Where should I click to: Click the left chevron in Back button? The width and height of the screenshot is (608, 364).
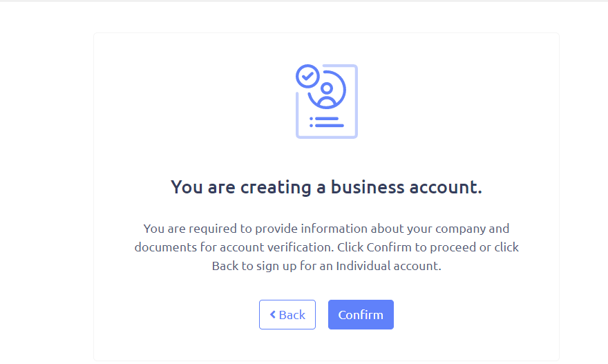273,314
